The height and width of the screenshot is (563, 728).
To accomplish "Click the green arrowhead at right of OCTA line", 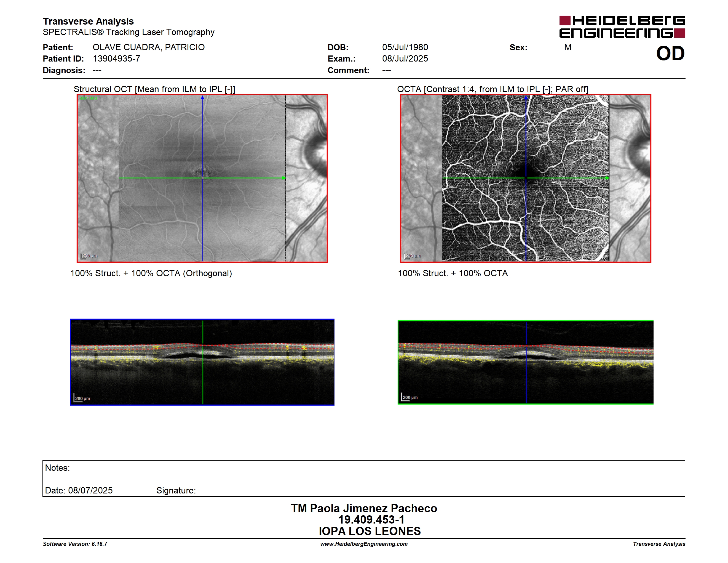I will [x=607, y=178].
